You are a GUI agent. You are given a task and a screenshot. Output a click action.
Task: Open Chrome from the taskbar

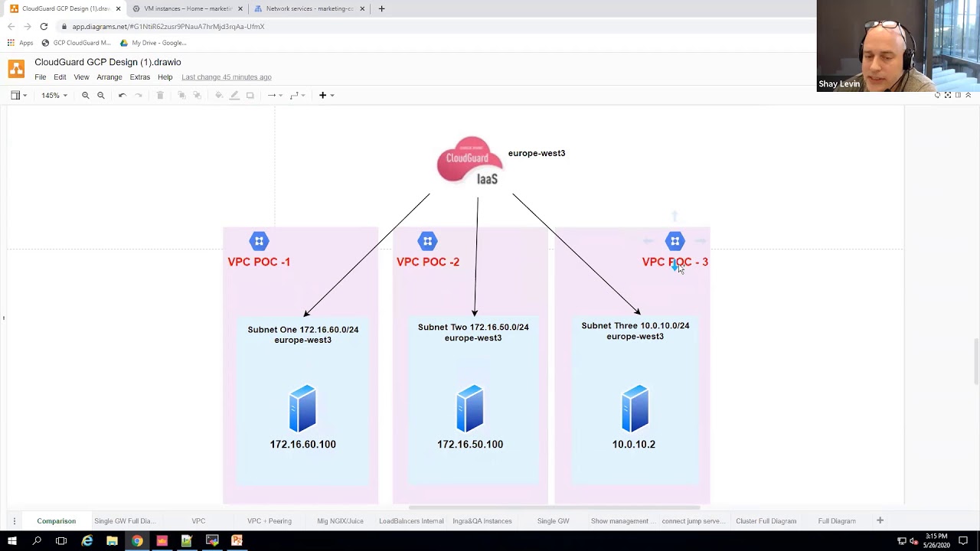coord(137,541)
